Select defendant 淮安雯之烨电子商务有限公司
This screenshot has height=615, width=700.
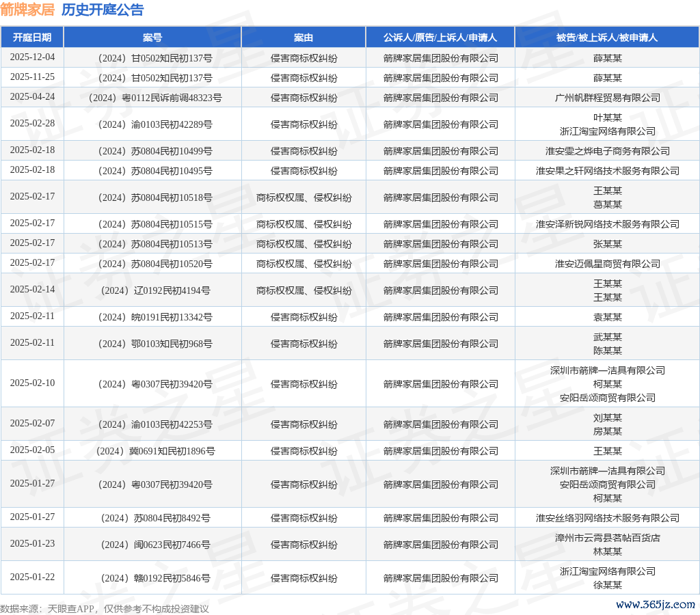[607, 151]
